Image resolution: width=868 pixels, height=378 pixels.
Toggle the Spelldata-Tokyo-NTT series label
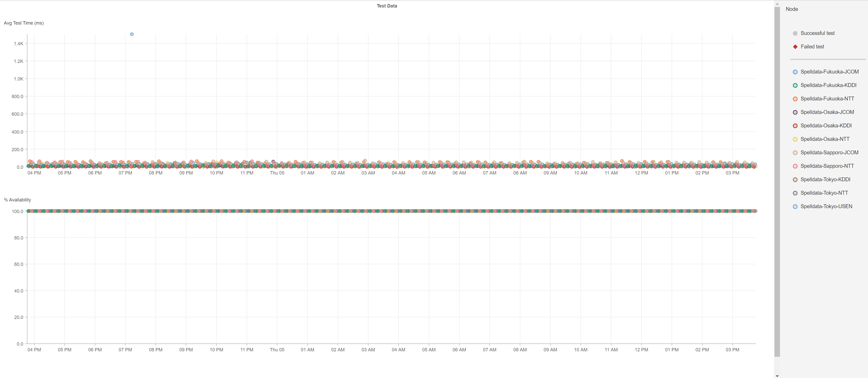point(824,193)
